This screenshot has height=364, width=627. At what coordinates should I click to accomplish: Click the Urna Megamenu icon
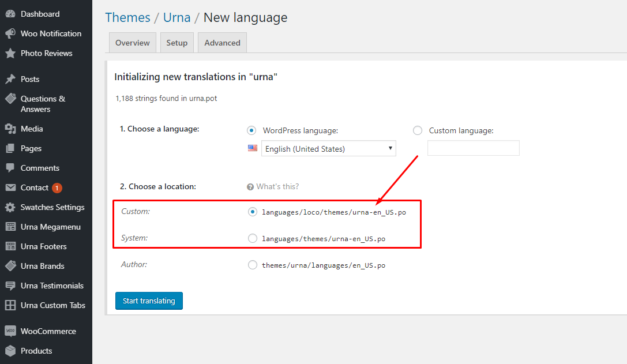coord(10,227)
